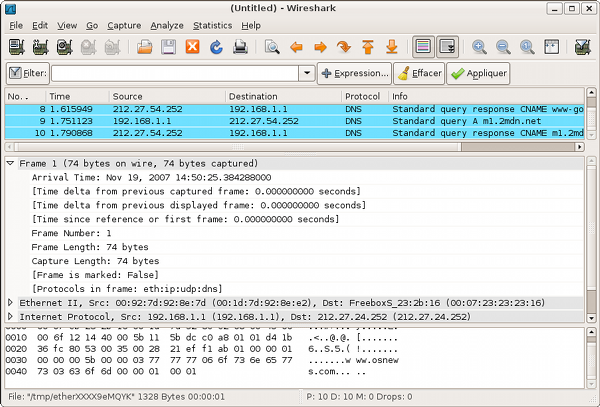This screenshot has height=407, width=600.
Task: Open the Capture menu
Action: click(x=124, y=26)
